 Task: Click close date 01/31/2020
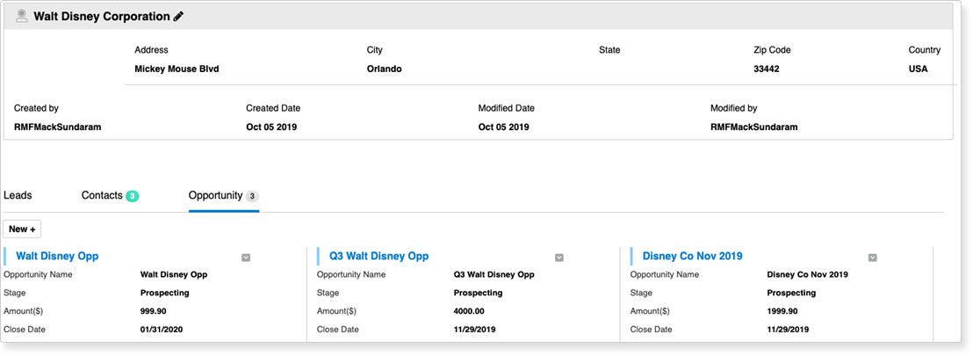162,329
